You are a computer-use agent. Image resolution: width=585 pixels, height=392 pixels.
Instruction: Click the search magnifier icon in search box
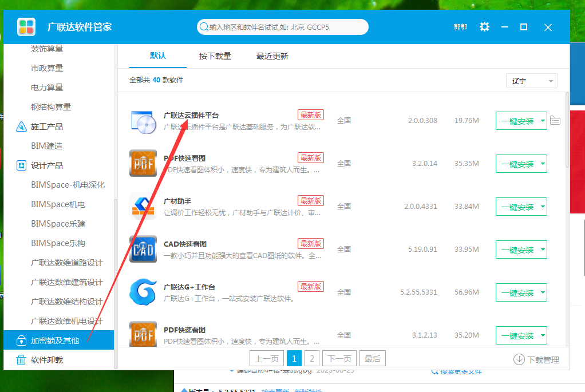coord(204,27)
